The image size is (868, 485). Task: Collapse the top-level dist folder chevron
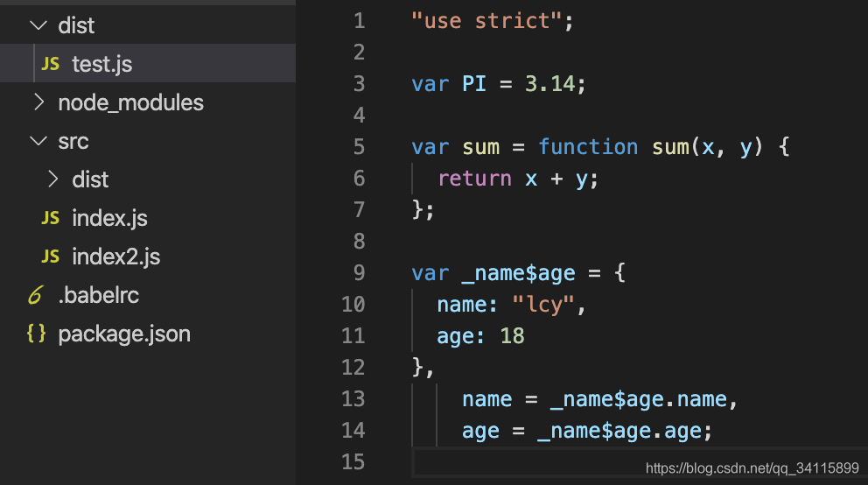point(38,25)
